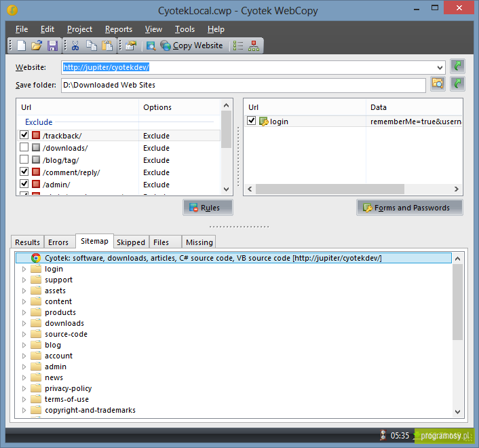Open the Tools menu
The width and height of the screenshot is (479, 448).
point(185,29)
